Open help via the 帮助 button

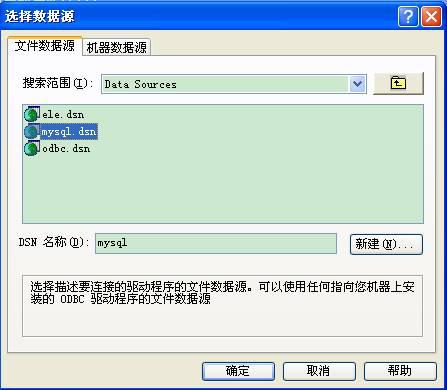400,371
